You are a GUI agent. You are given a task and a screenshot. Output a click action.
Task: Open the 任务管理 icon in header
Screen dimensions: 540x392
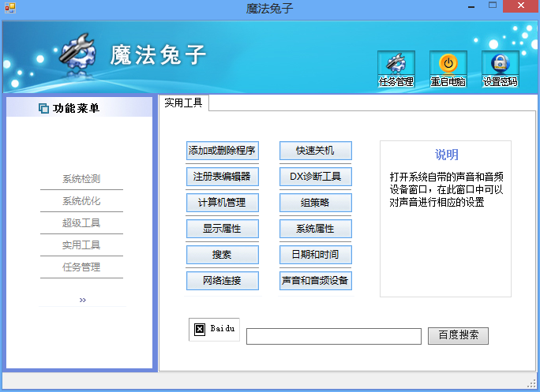[x=396, y=69]
